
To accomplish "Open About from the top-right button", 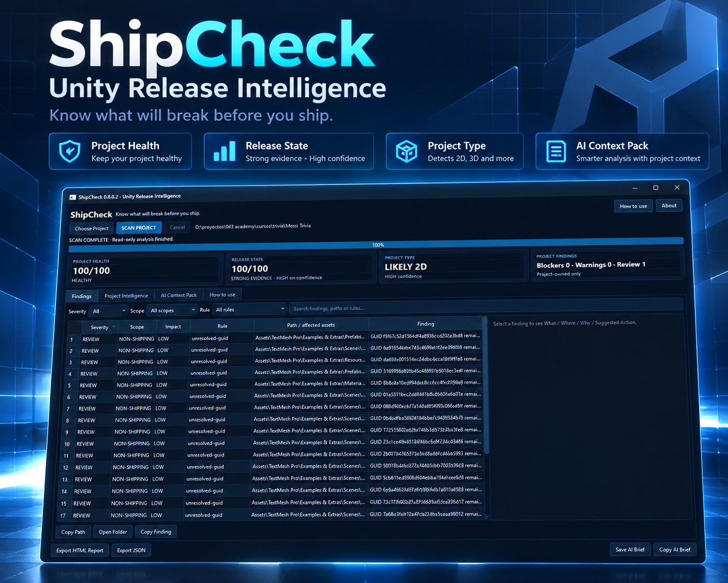I will (x=669, y=206).
